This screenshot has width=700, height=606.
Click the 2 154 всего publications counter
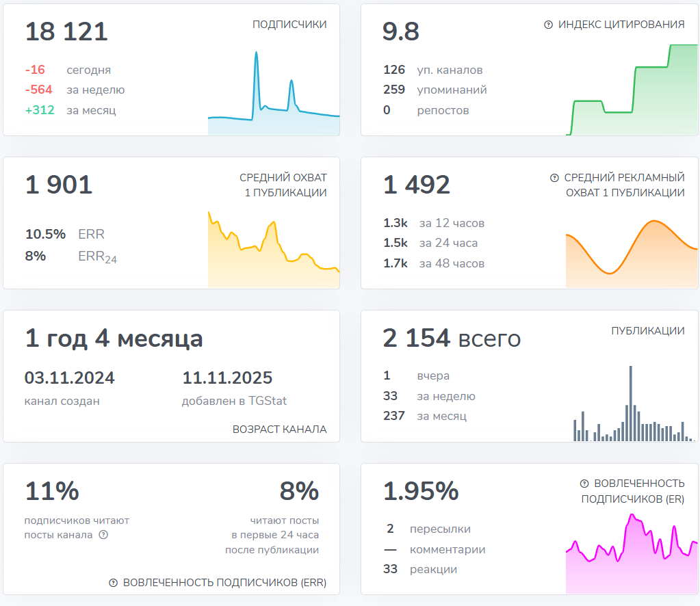pyautogui.click(x=452, y=338)
